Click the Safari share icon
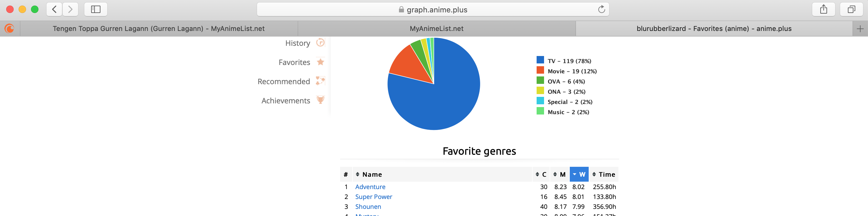This screenshot has height=216, width=868. pyautogui.click(x=823, y=9)
